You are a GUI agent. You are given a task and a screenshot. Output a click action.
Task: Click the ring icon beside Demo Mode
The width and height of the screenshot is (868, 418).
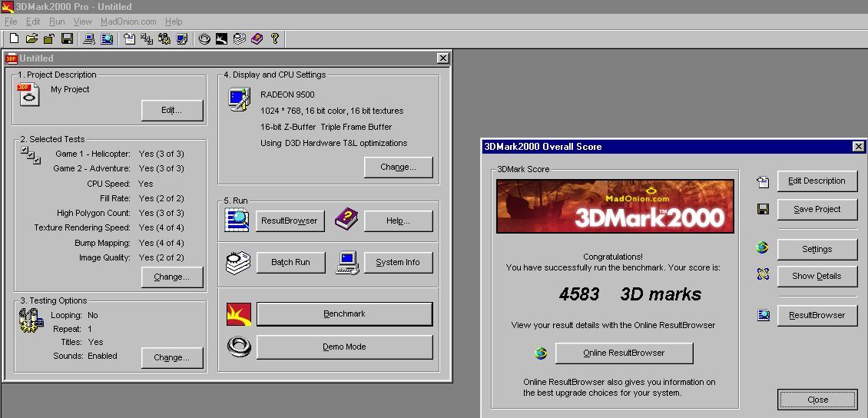pyautogui.click(x=239, y=347)
